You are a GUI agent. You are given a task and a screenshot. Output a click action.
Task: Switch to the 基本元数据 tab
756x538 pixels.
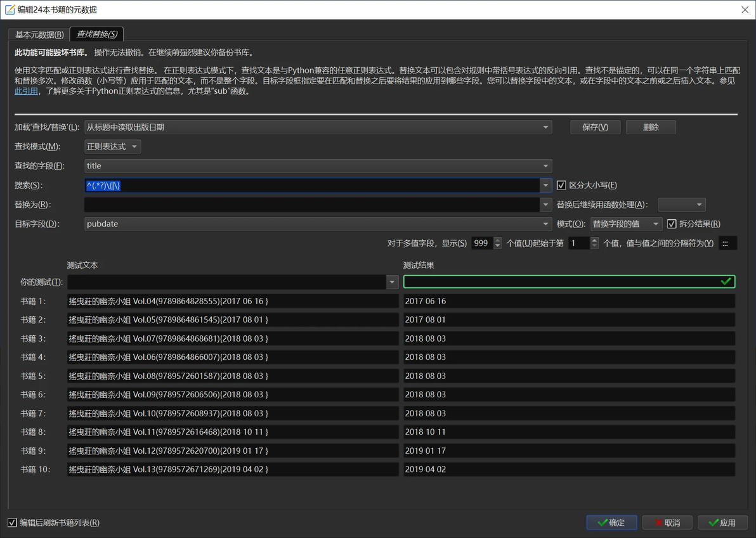[x=39, y=34]
